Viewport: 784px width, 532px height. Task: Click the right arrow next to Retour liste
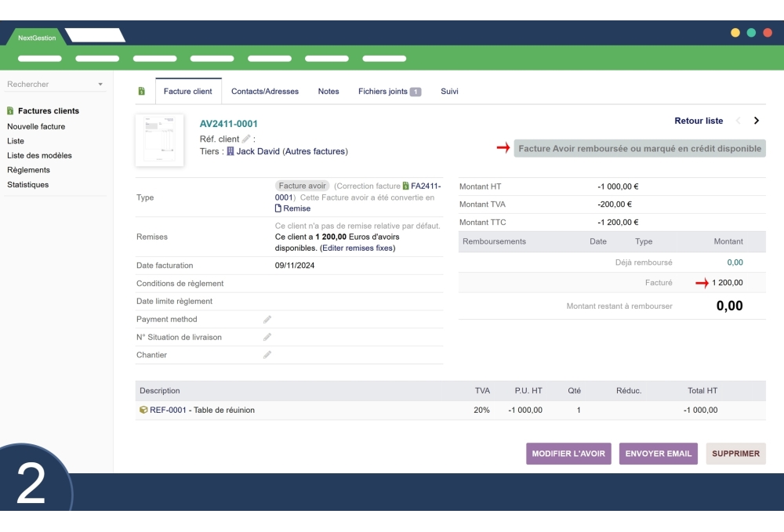755,121
